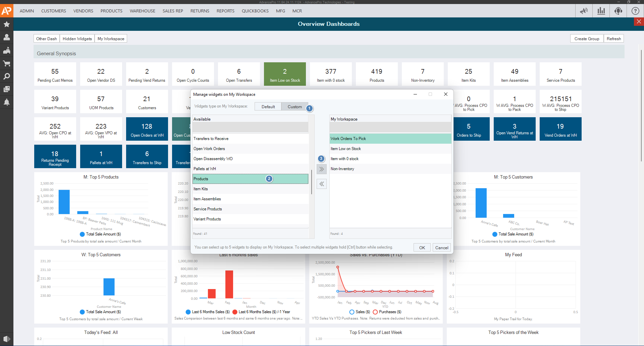Open the shopping cart sidebar icon

[6, 63]
